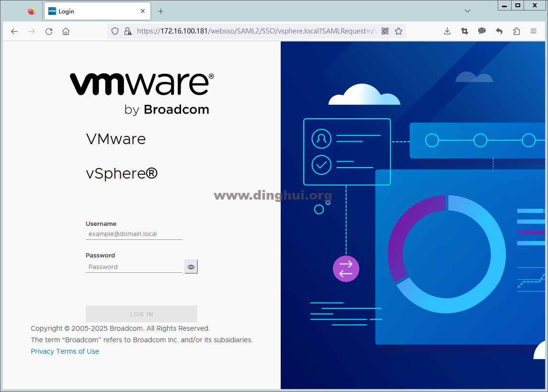The image size is (548, 392).
Task: Close the Login tab
Action: coord(143,11)
